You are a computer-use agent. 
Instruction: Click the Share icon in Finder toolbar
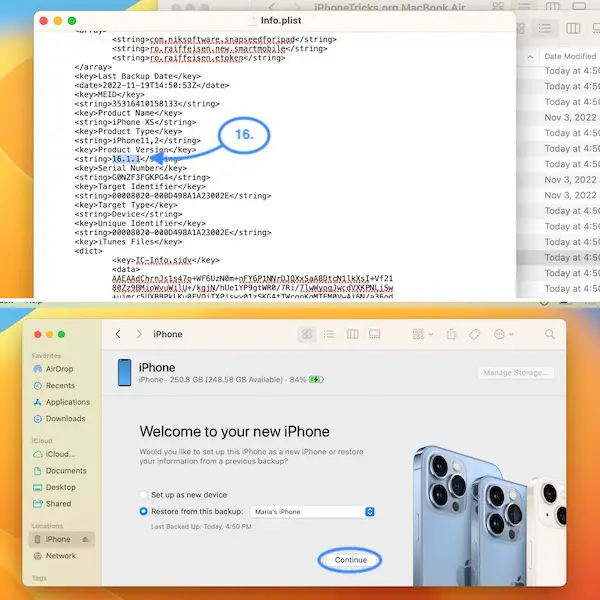tap(451, 334)
